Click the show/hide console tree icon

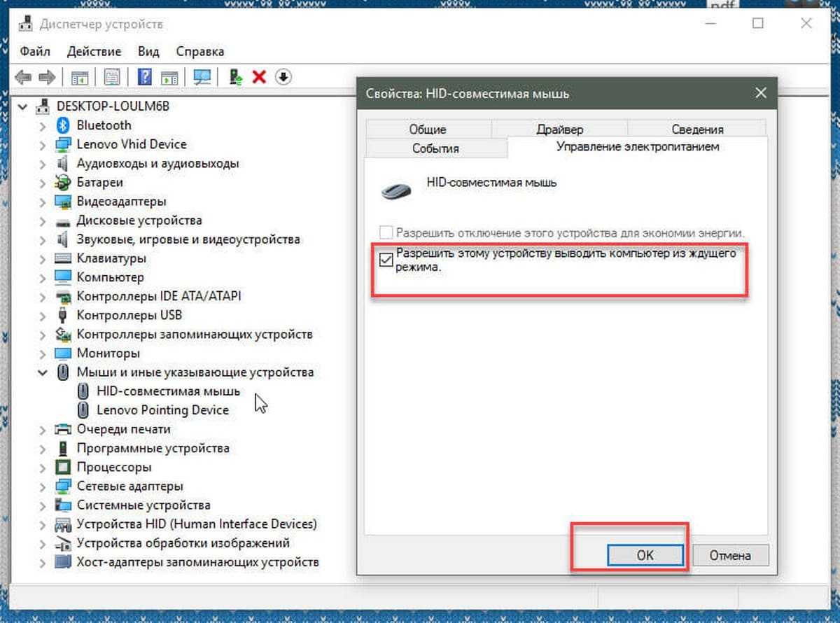(80, 77)
